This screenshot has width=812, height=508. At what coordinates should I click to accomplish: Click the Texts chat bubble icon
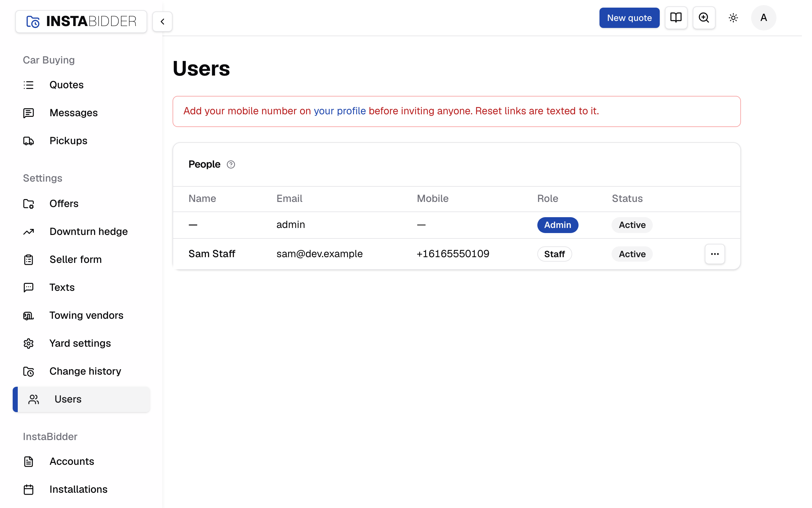click(29, 287)
